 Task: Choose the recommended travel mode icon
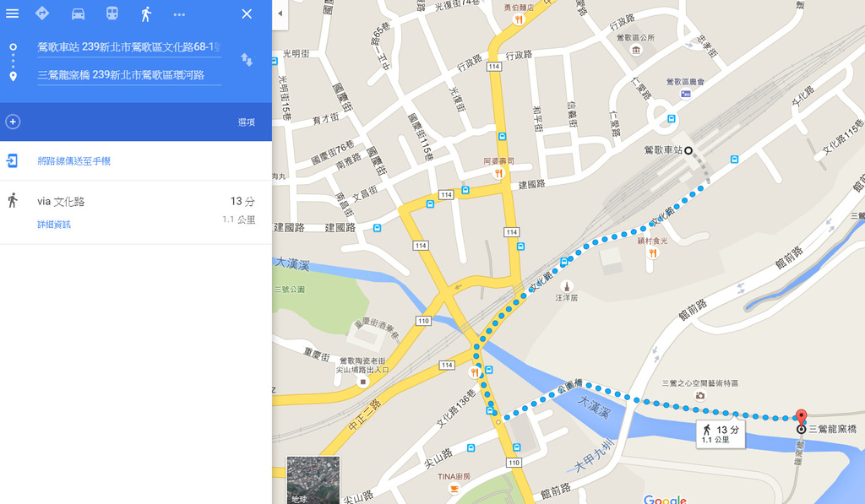point(42,14)
